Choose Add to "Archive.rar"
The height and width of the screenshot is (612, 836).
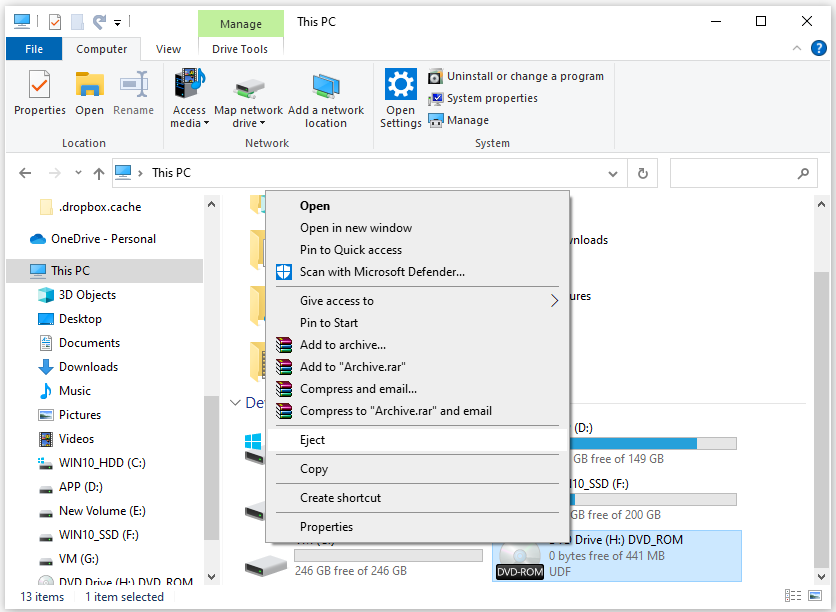coord(417,367)
